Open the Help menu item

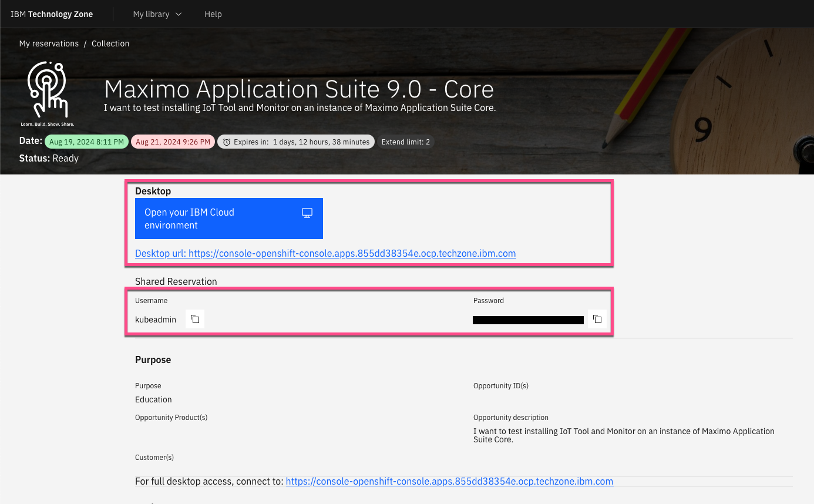(x=213, y=14)
